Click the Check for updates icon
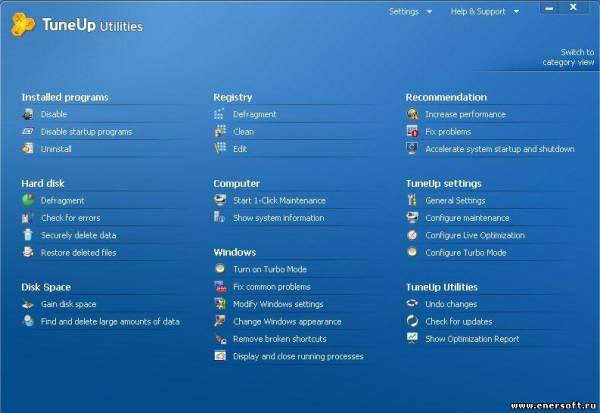Viewport: 600px width, 413px height. pos(412,321)
